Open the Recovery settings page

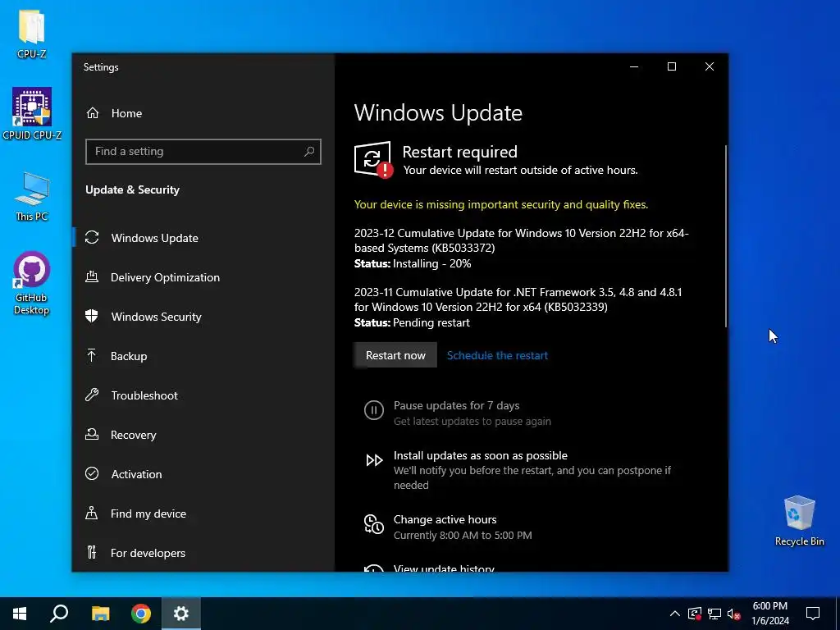(x=203, y=435)
